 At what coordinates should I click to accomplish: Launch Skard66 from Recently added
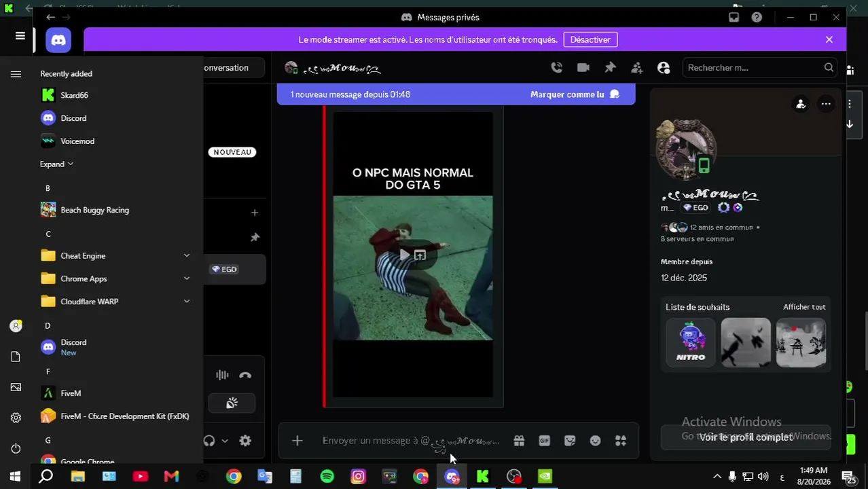(115, 95)
